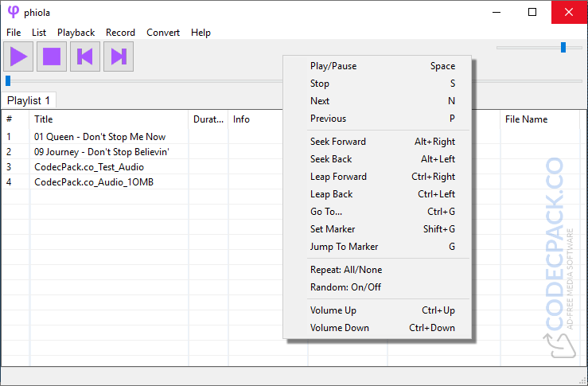Click the Durat... column header
Viewport: 588px width, 386px height.
(x=208, y=119)
